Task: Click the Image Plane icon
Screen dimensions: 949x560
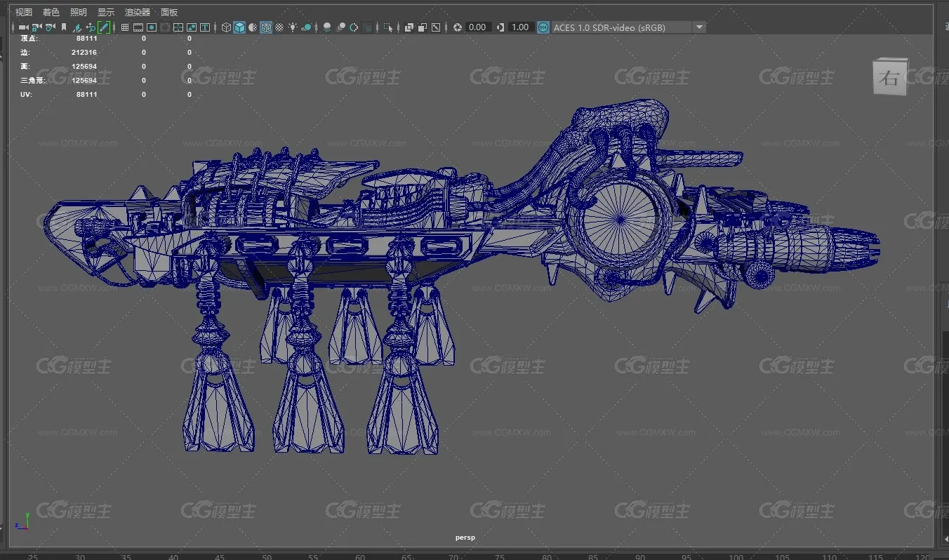Action: [78, 27]
